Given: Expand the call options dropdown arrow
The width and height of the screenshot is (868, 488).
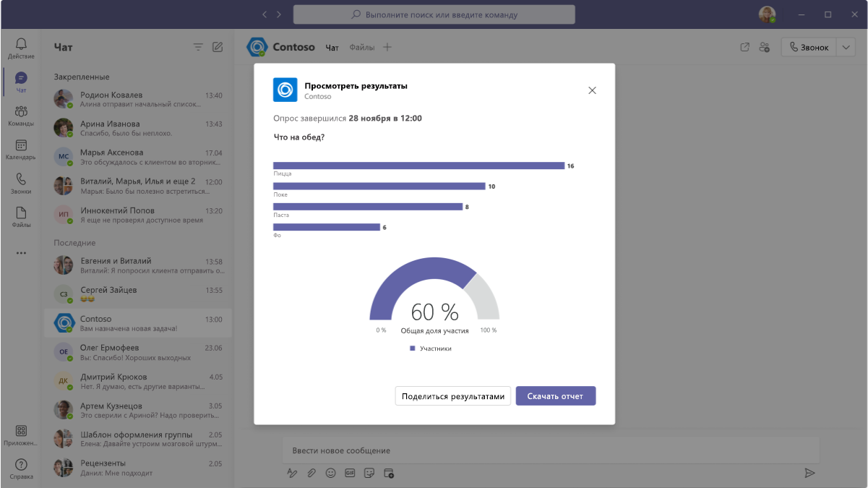Looking at the screenshot, I should click(x=846, y=47).
